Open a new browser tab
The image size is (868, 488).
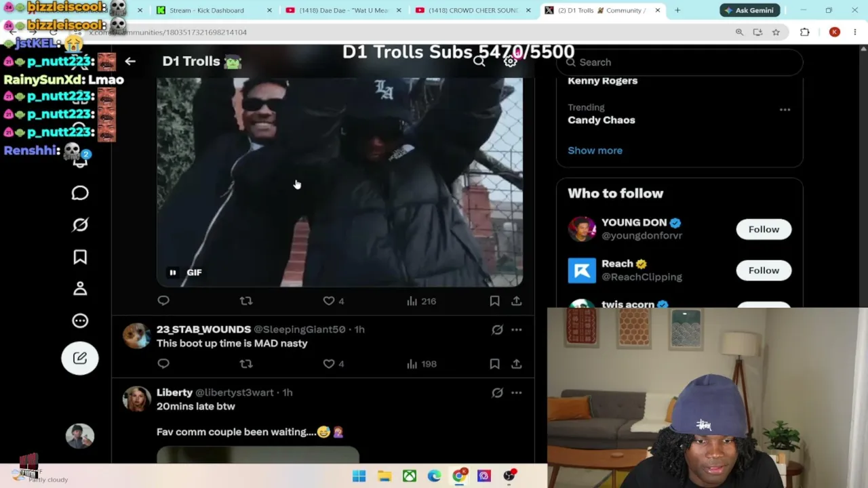[677, 10]
